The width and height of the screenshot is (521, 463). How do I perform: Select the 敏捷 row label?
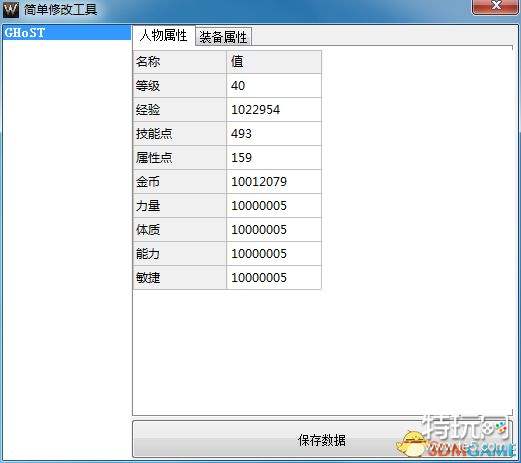[x=180, y=278]
